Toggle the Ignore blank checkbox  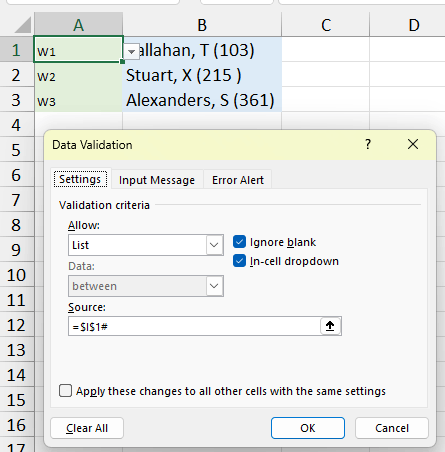[x=239, y=242]
